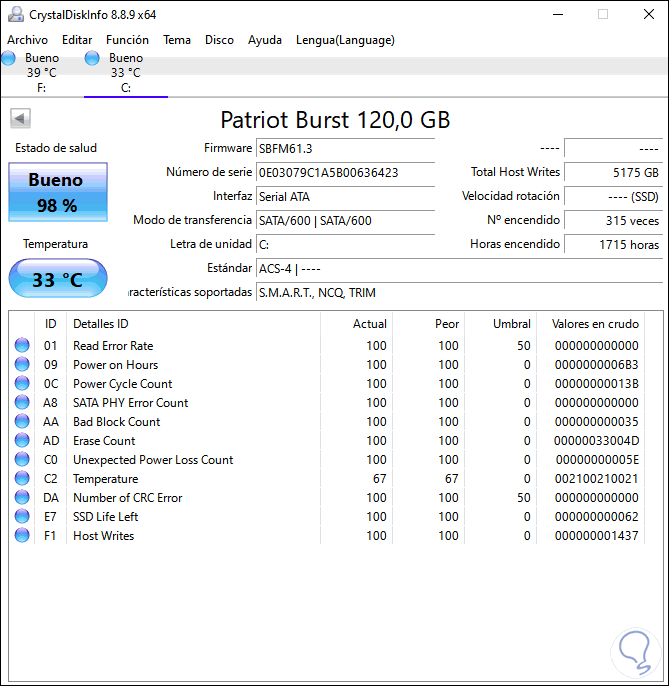
Task: Click the Letra de unidad field
Action: (x=345, y=244)
